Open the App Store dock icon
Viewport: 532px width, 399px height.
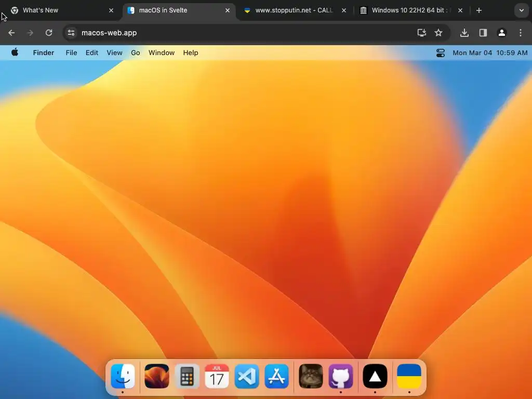tap(276, 376)
